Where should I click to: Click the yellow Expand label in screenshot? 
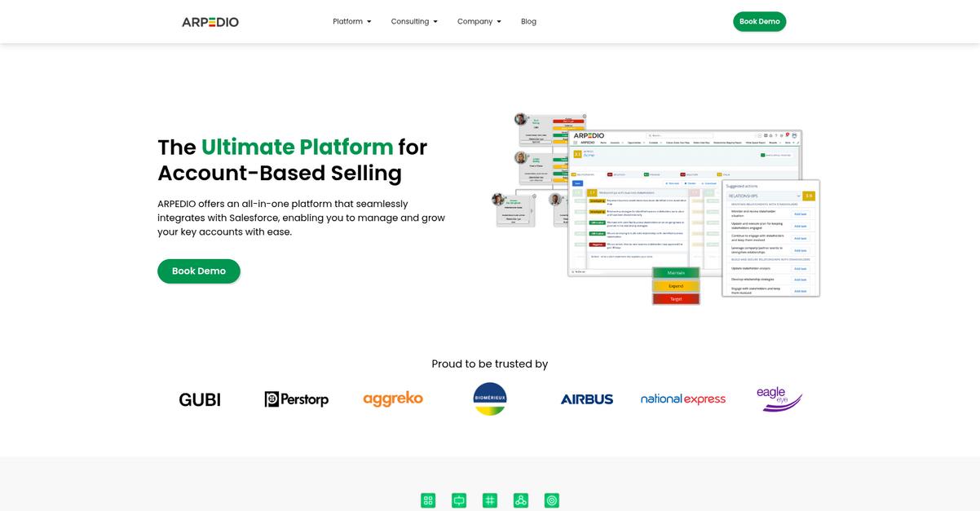pos(676,286)
